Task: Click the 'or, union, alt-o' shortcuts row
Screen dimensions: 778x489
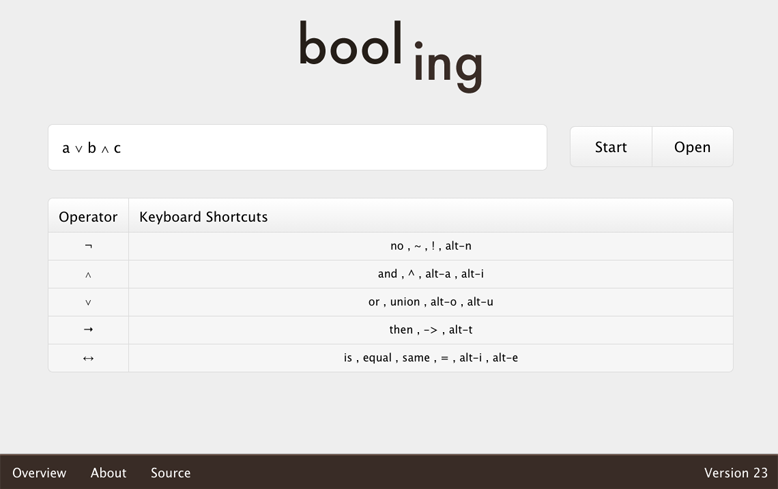Action: pos(430,302)
